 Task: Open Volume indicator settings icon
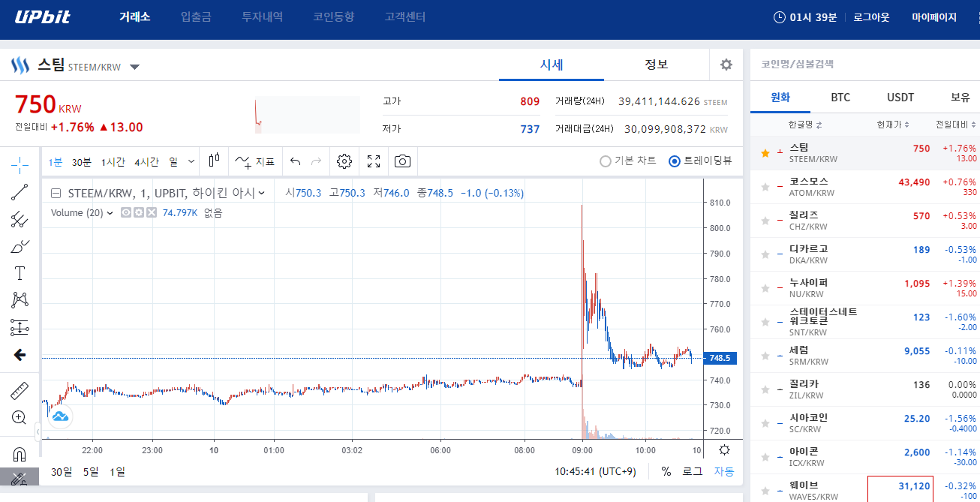[x=139, y=212]
